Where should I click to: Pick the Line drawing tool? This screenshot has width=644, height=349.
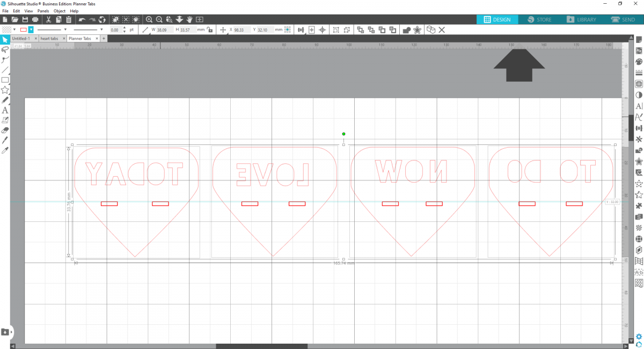coord(5,70)
